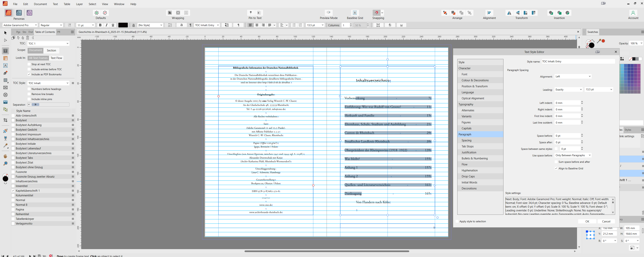644x257 pixels.
Task: Select the Artistic Text tool
Action: pos(5,66)
